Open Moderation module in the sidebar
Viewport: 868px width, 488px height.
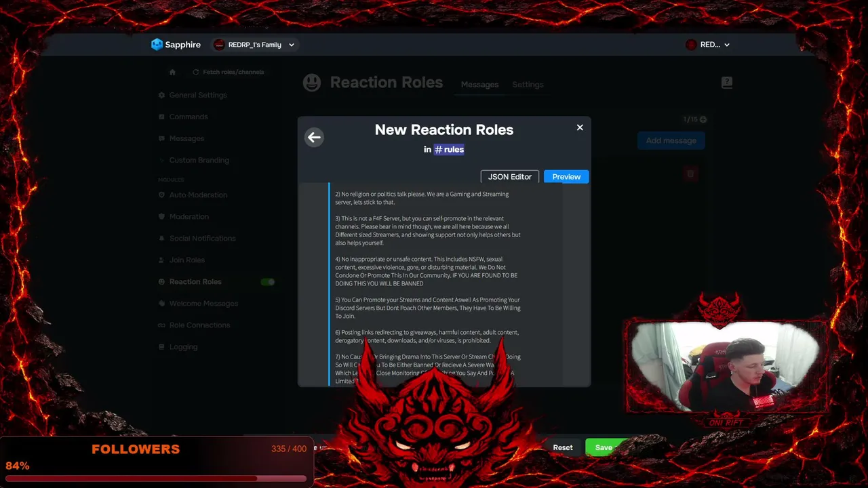coord(189,216)
